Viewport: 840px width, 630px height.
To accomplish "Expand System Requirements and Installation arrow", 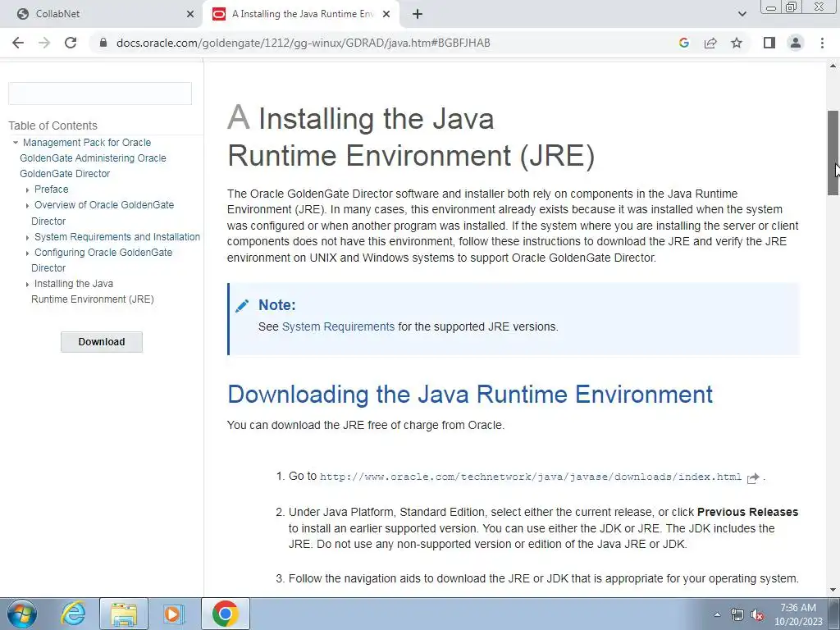I will [x=27, y=237].
